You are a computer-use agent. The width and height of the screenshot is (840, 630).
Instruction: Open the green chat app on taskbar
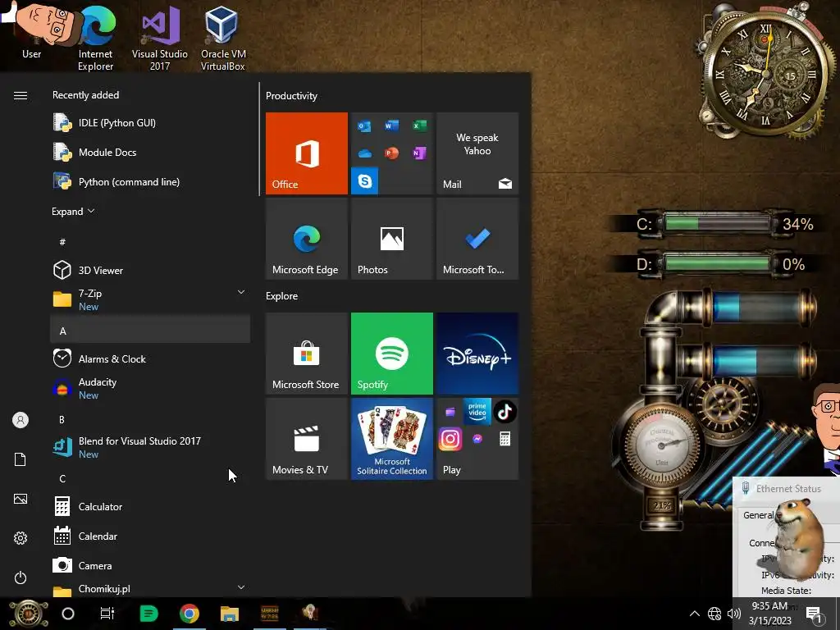coord(148,614)
